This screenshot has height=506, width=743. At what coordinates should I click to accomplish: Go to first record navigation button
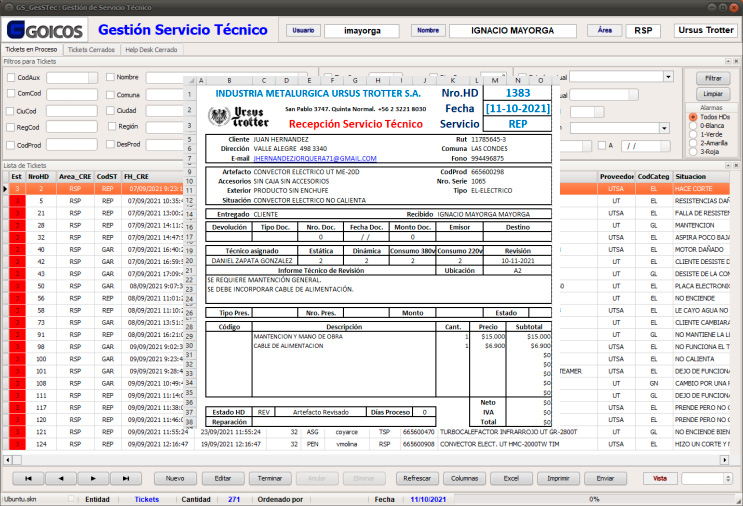coord(28,479)
